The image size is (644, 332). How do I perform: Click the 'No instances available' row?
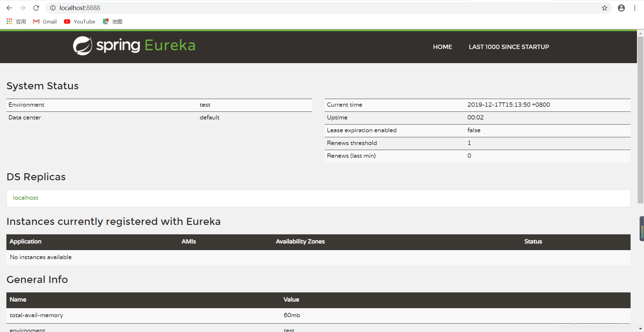[x=318, y=257]
